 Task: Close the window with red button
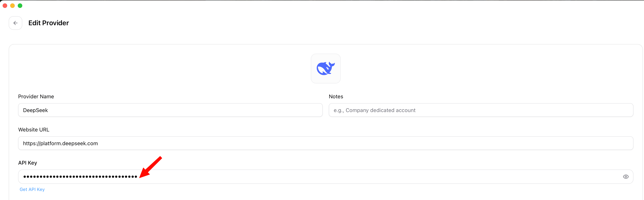click(x=5, y=5)
